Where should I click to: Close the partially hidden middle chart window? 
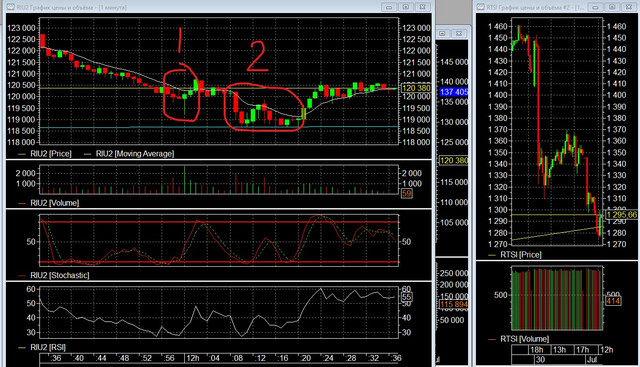point(459,33)
